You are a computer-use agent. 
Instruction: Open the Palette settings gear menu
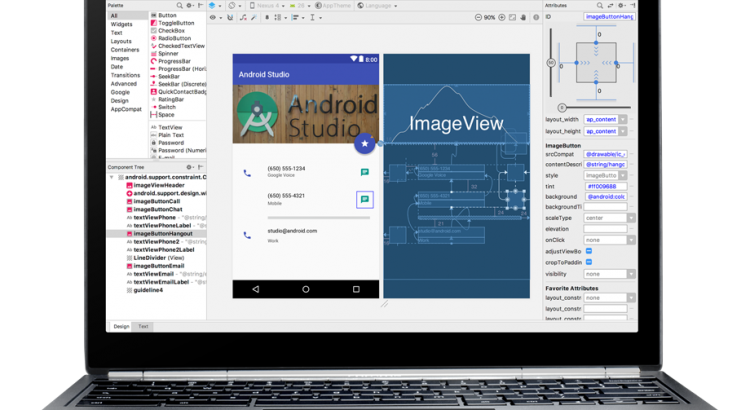(x=187, y=6)
